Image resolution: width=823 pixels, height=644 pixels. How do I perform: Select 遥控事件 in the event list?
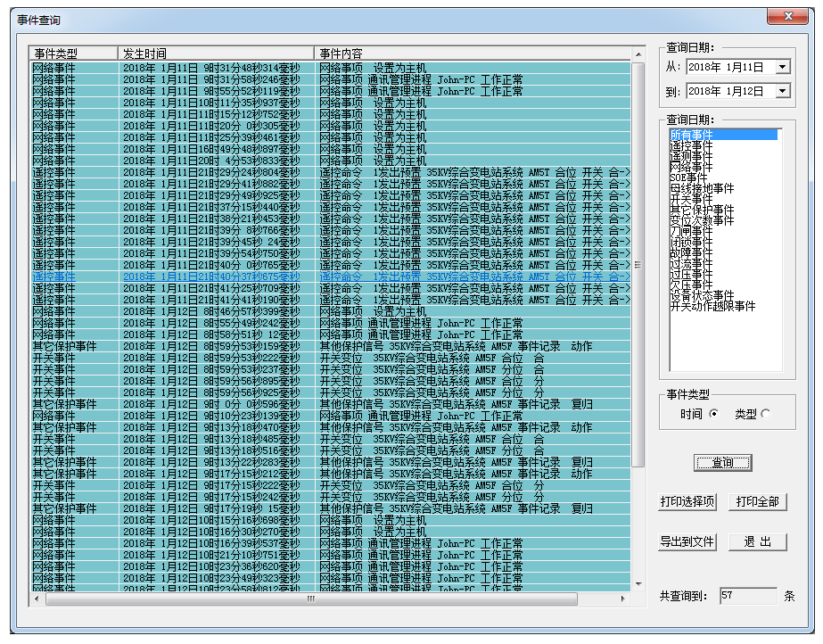692,145
